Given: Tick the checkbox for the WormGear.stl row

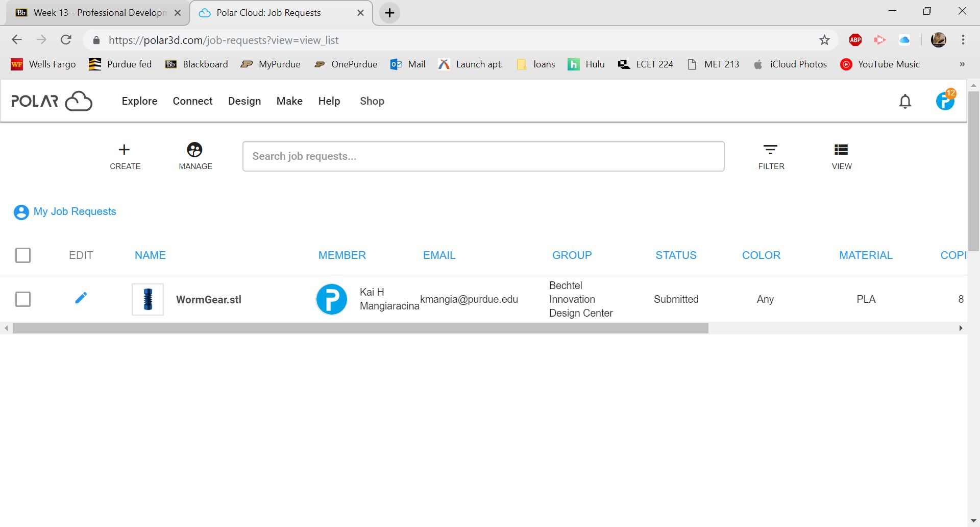Looking at the screenshot, I should point(23,299).
